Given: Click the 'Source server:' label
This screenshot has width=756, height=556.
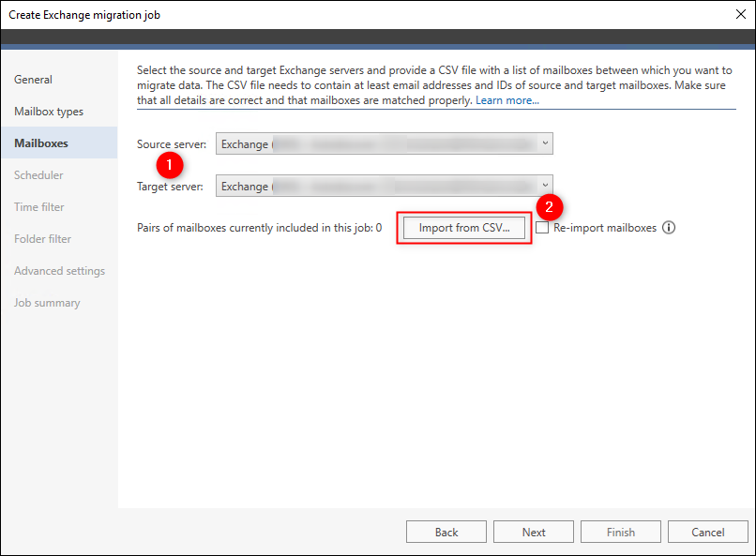Looking at the screenshot, I should point(172,144).
